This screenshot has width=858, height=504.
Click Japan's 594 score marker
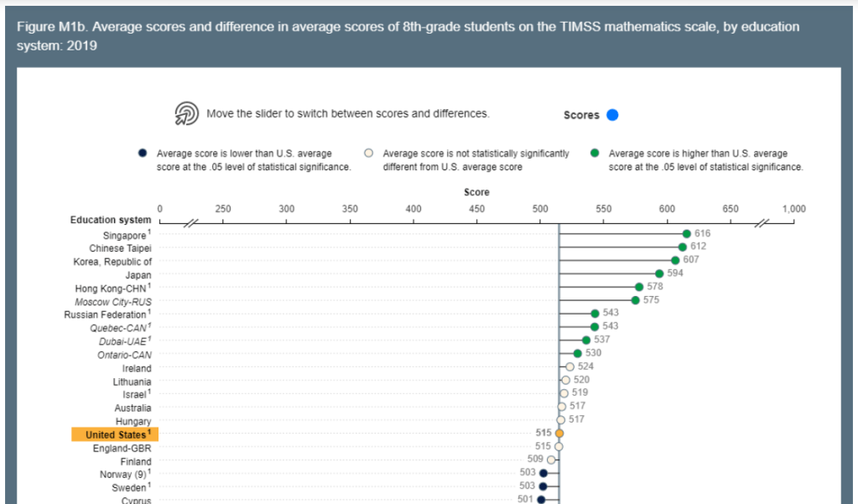(x=659, y=273)
